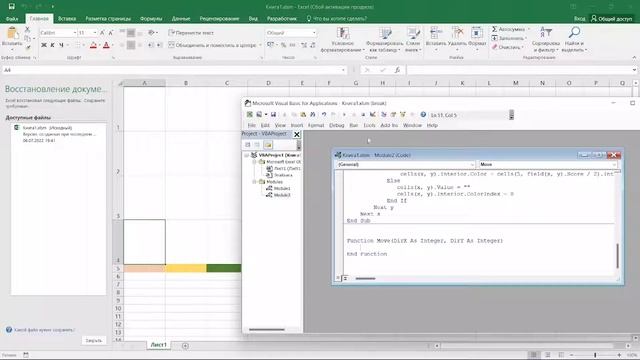Switch to the Разметка страницы ribbon tab
This screenshot has height=360, width=640.
pos(108,19)
